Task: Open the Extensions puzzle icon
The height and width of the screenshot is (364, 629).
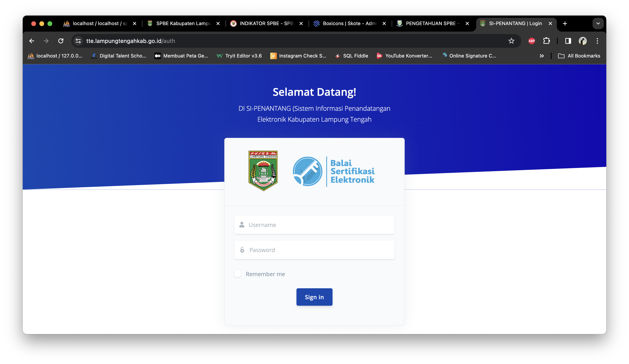Action: click(546, 41)
